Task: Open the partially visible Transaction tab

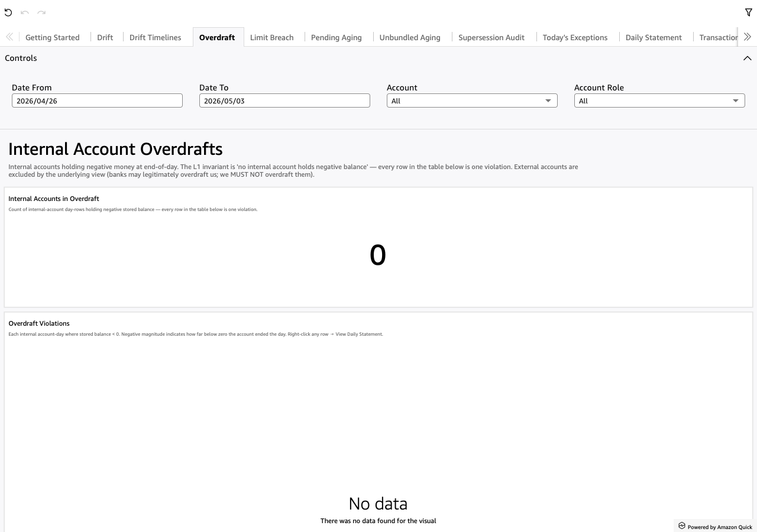Action: [718, 37]
